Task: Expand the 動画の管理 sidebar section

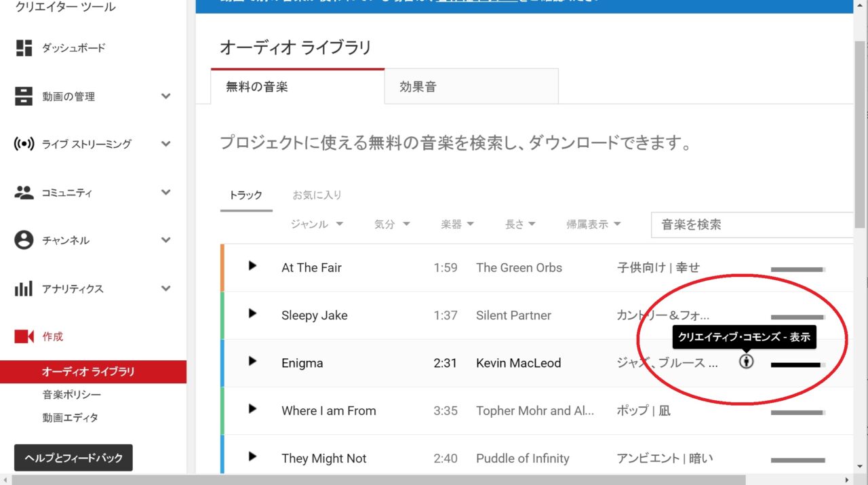Action: click(165, 96)
